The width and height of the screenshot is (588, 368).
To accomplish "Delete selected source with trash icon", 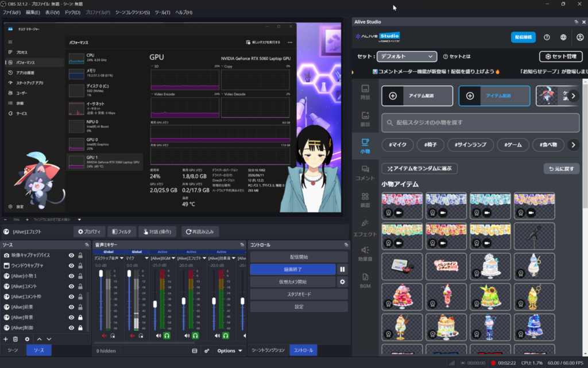I will (16, 339).
